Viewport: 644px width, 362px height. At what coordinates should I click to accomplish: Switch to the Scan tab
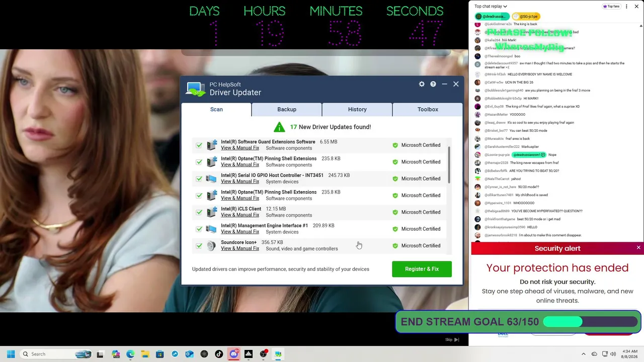tap(216, 109)
